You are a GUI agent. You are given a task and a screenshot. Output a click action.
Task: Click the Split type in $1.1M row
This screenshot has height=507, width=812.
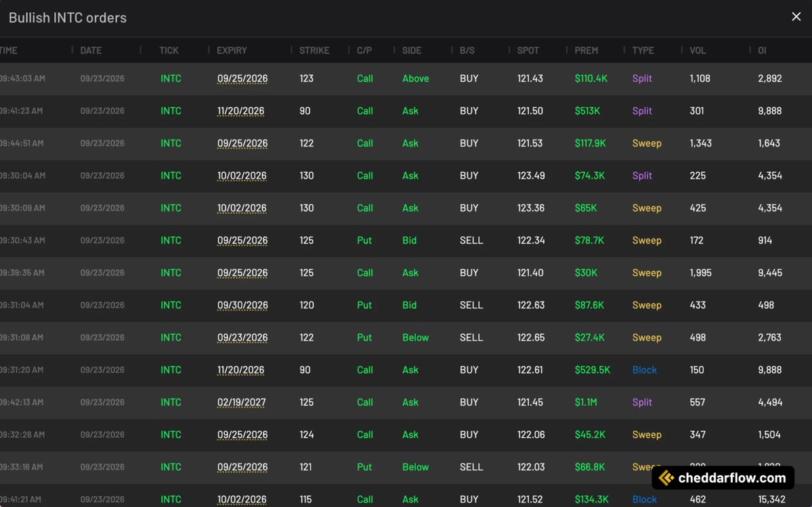tap(642, 403)
